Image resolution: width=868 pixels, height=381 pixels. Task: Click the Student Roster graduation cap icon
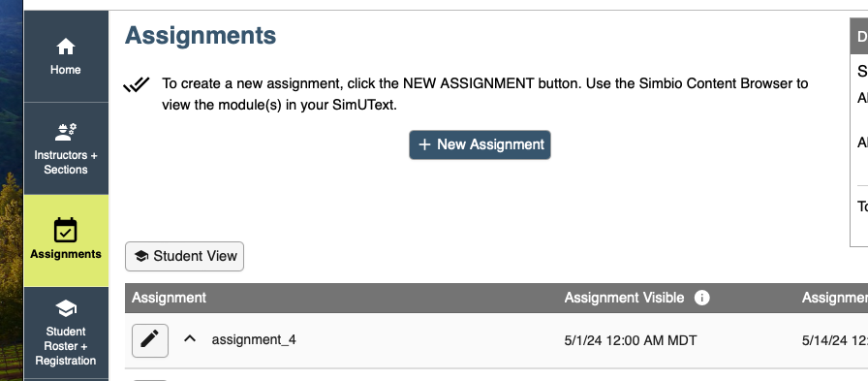(66, 308)
